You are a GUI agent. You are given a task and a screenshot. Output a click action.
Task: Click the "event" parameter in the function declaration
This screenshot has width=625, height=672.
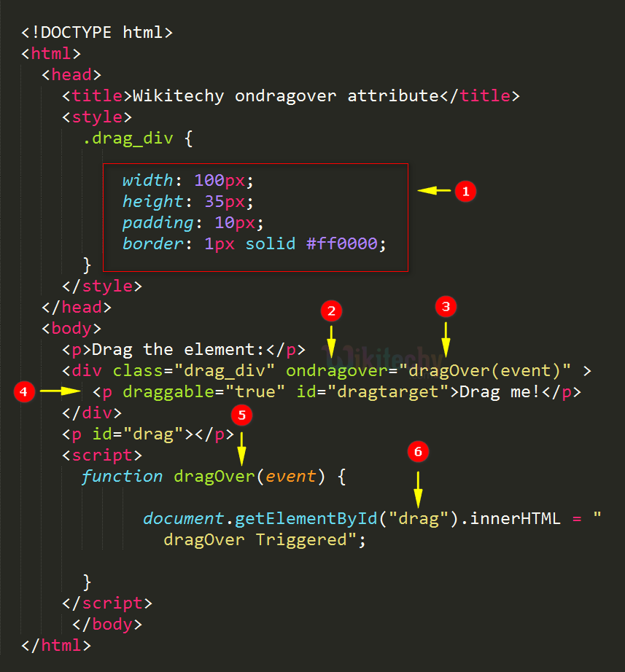coord(291,476)
